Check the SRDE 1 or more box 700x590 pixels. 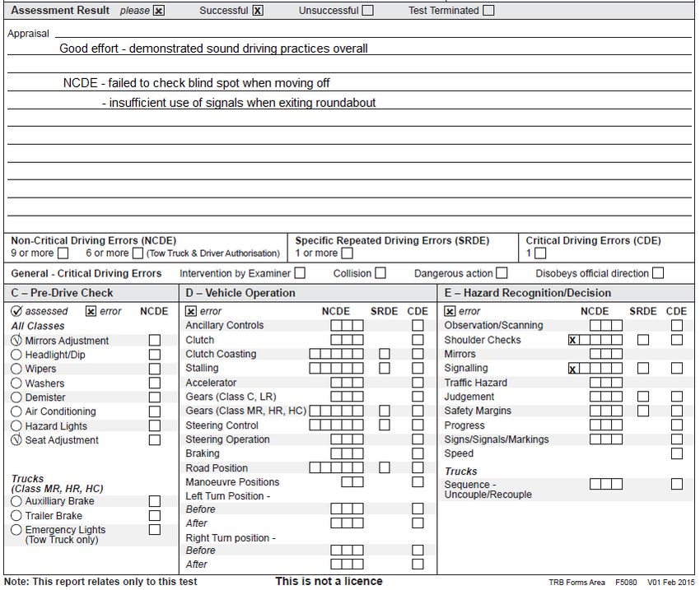[x=348, y=253]
